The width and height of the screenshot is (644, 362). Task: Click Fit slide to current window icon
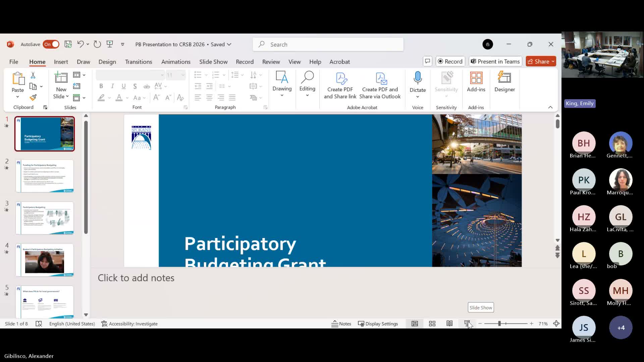pos(556,323)
